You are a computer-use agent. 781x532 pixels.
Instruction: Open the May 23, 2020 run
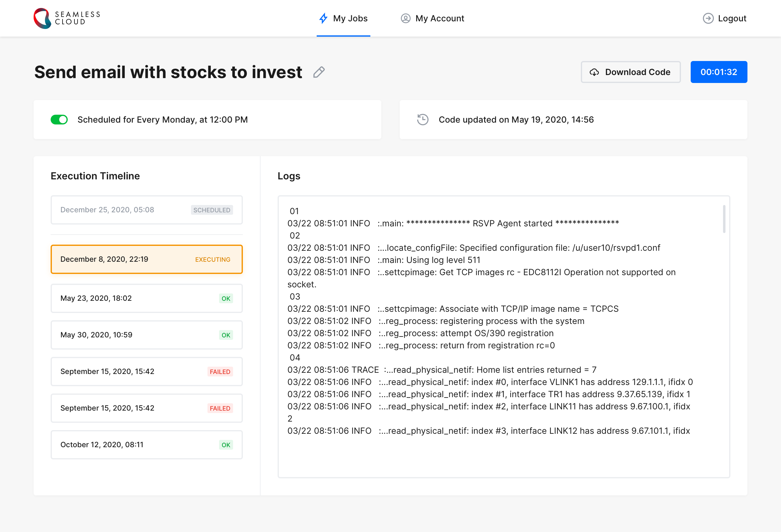click(x=146, y=298)
